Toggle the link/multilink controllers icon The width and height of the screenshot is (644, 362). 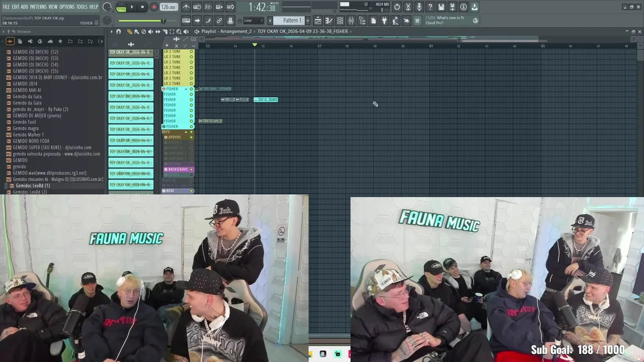(219, 21)
